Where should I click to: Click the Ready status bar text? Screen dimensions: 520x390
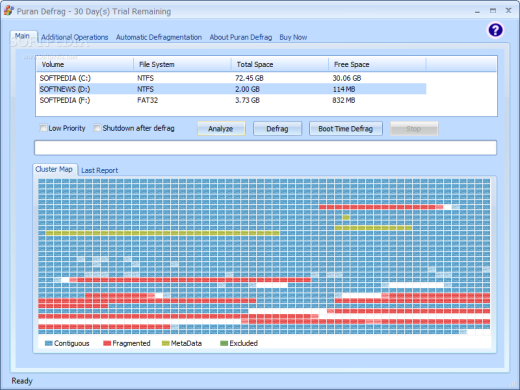point(22,381)
